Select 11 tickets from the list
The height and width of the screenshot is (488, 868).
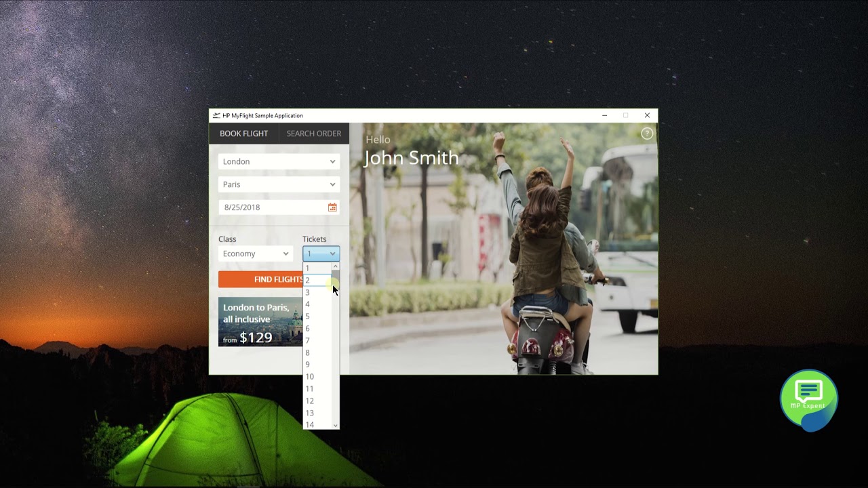(x=317, y=389)
